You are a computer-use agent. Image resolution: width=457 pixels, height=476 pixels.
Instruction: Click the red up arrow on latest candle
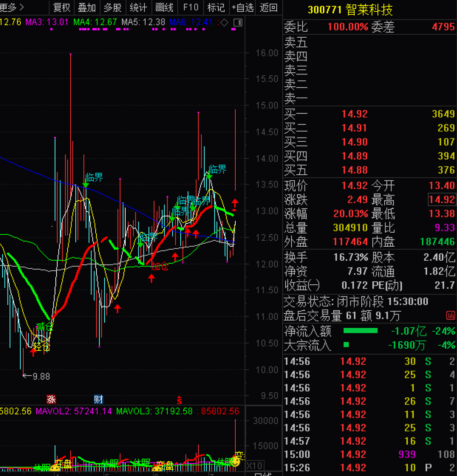coord(235,203)
